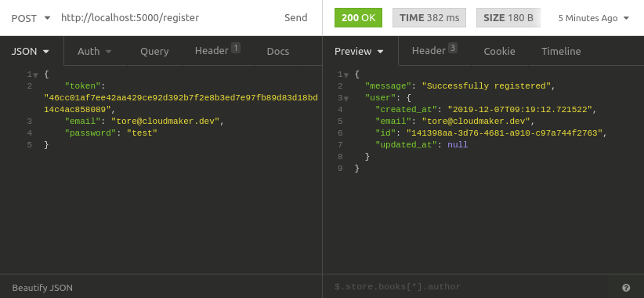Image resolution: width=644 pixels, height=298 pixels.
Task: Open the Auth tab dropdown
Action: (95, 52)
